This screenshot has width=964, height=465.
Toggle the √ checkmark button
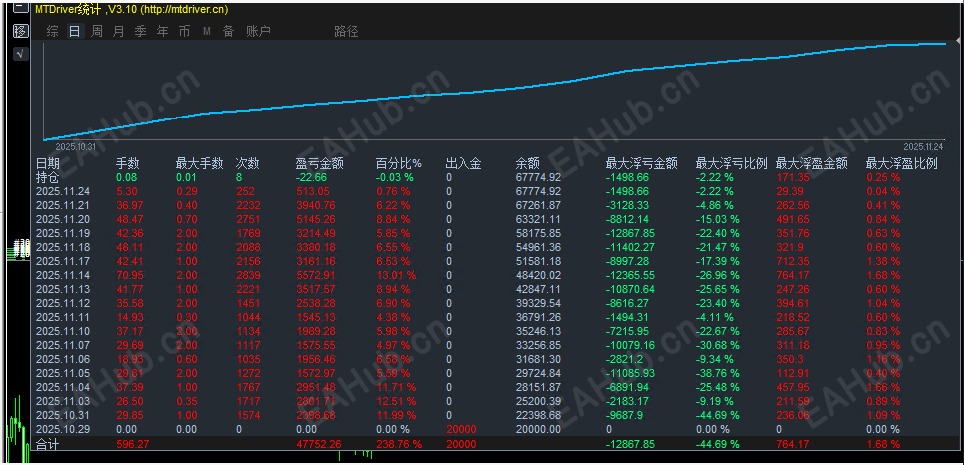tap(21, 54)
